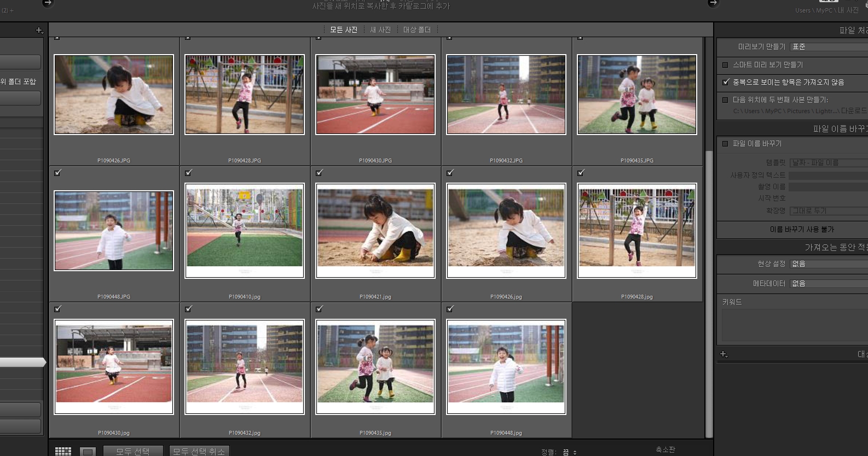Click the 모두 선택 button
This screenshot has width=868, height=456.
pos(132,451)
